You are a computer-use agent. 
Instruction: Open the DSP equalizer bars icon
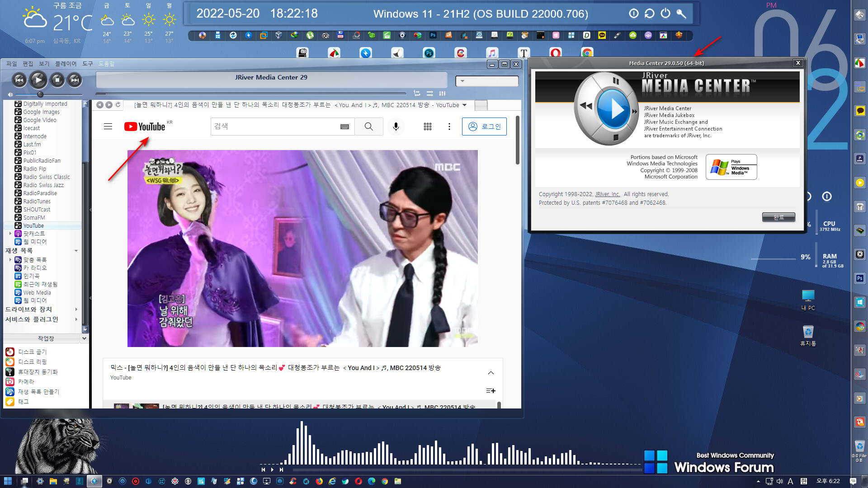click(442, 94)
